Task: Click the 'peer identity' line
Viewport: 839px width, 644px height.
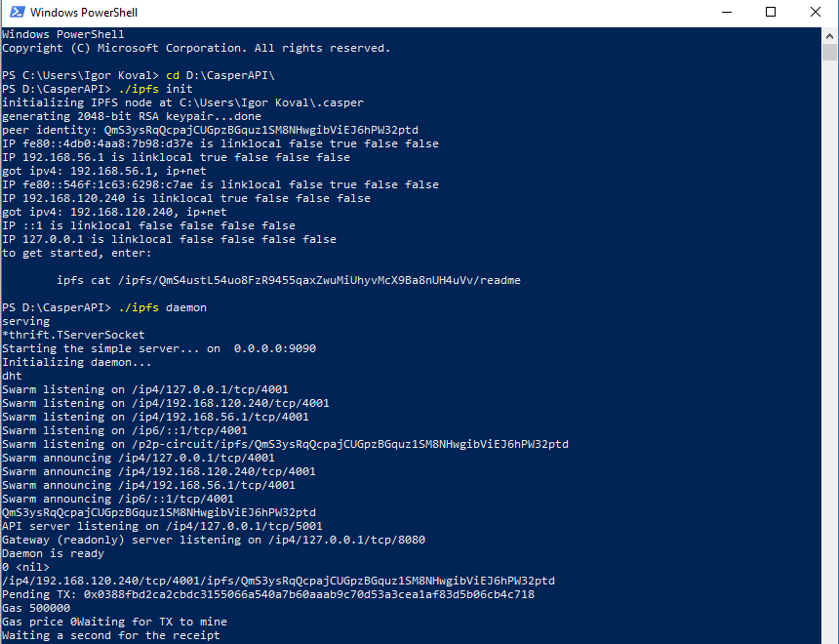Action: 211,130
